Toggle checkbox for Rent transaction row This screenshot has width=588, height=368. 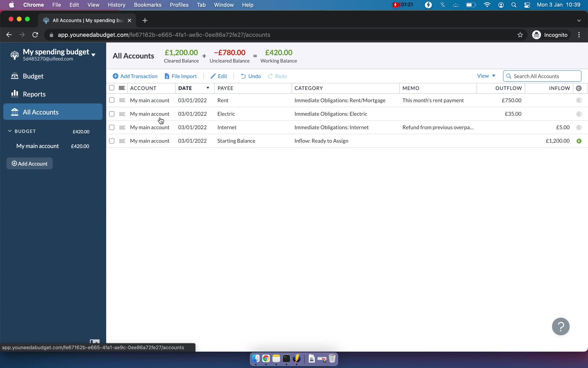(111, 100)
